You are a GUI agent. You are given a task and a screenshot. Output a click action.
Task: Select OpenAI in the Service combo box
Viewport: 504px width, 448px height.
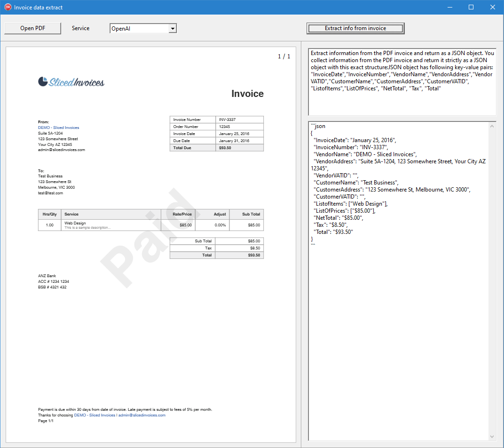coord(136,28)
